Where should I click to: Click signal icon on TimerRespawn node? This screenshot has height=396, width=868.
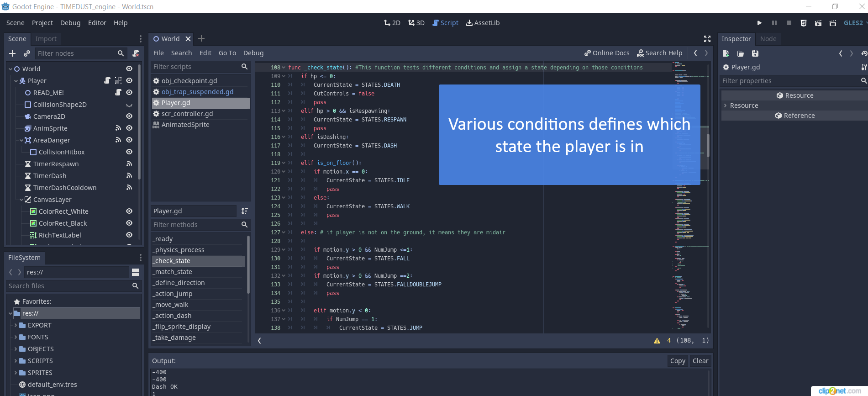tap(129, 164)
